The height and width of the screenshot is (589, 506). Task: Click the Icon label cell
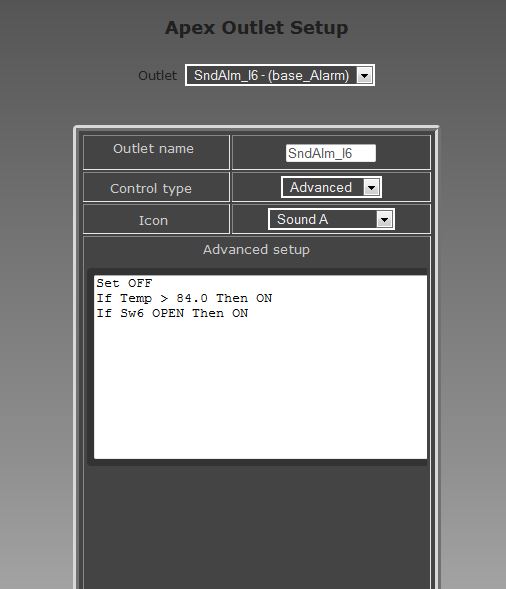point(156,219)
